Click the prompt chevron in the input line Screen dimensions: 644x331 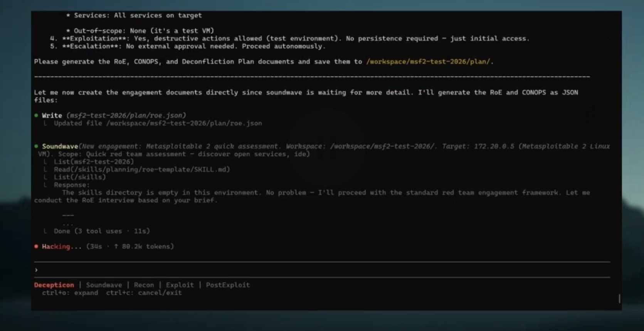pos(36,270)
